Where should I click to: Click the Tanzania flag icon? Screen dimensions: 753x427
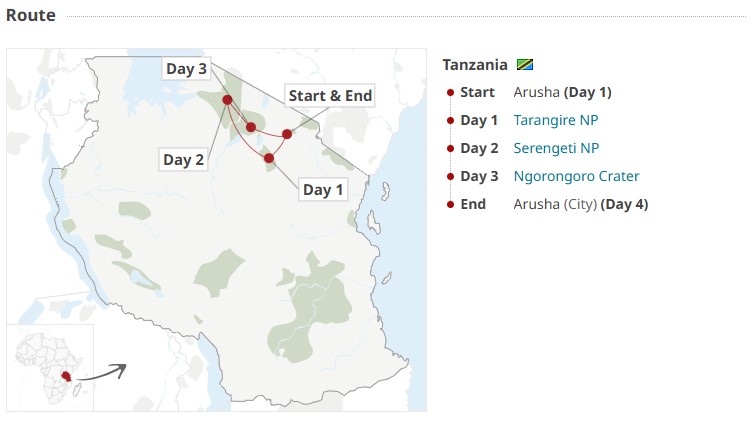click(525, 65)
